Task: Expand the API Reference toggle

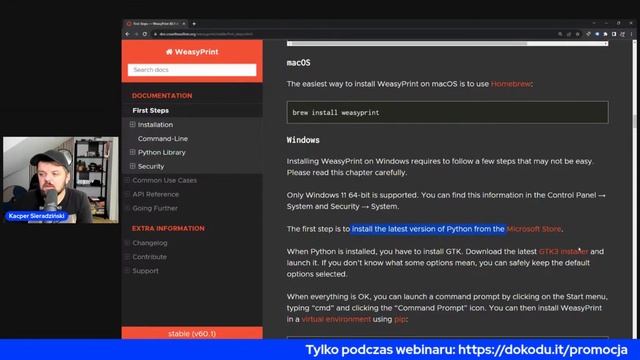Action: pos(127,194)
